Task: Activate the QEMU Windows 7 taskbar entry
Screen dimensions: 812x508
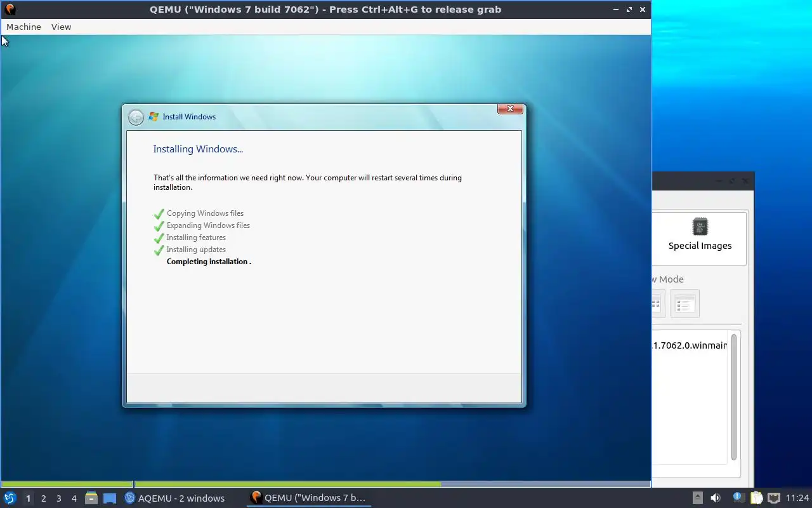Action: click(x=309, y=498)
